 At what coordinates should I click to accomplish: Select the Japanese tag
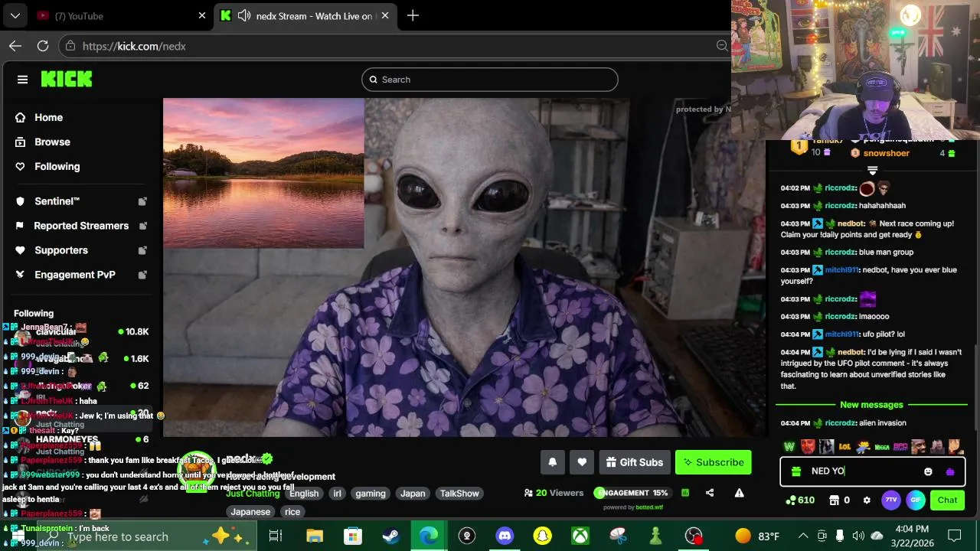[250, 512]
